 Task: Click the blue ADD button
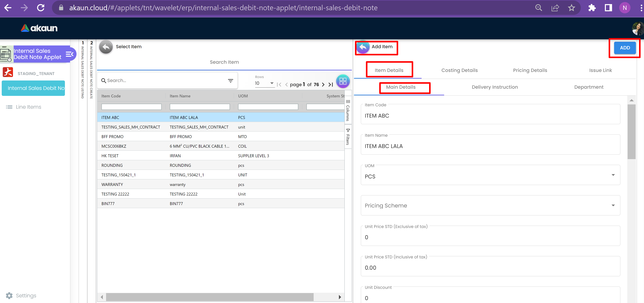625,48
